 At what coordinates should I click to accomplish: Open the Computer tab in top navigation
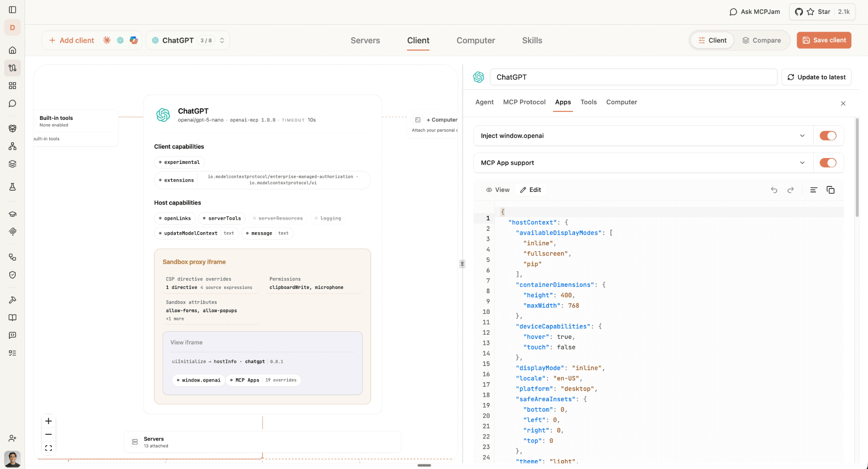tap(476, 40)
